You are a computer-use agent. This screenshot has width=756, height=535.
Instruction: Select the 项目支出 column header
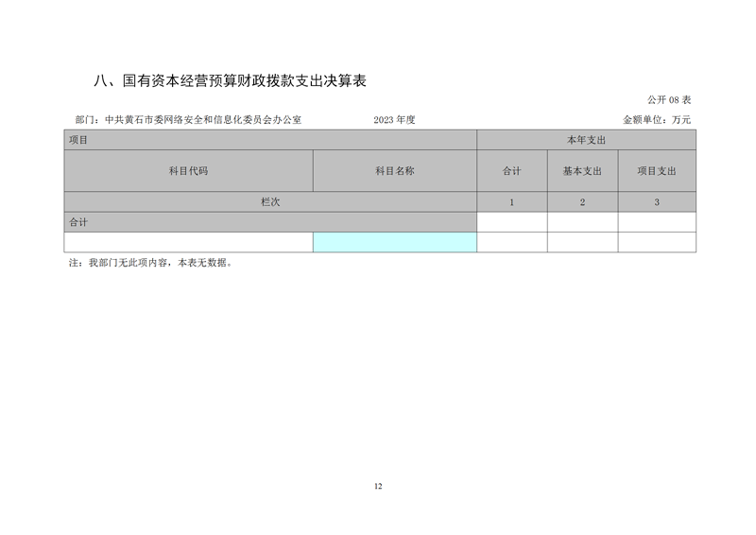point(657,171)
